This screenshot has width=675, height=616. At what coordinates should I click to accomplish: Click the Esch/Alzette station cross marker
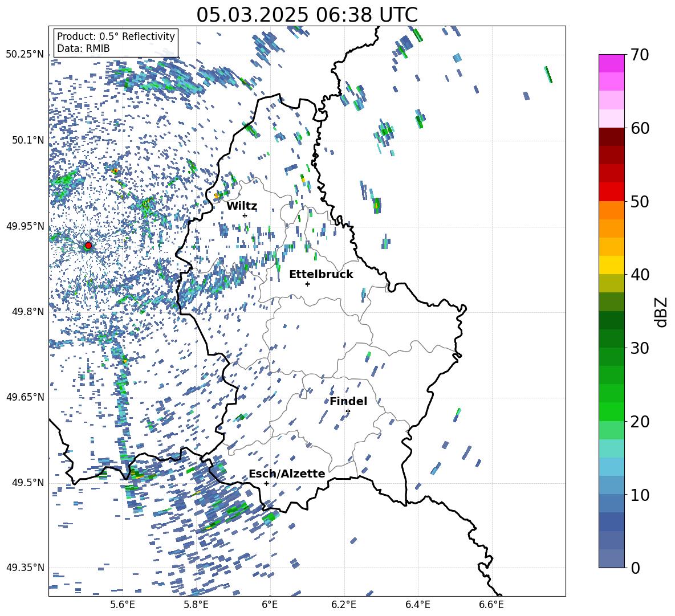[x=266, y=483]
